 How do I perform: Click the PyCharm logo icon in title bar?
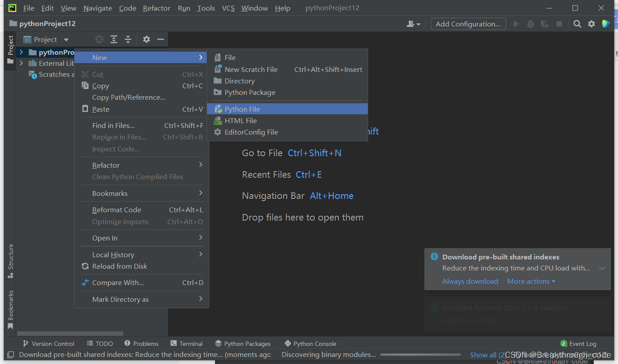pyautogui.click(x=12, y=8)
